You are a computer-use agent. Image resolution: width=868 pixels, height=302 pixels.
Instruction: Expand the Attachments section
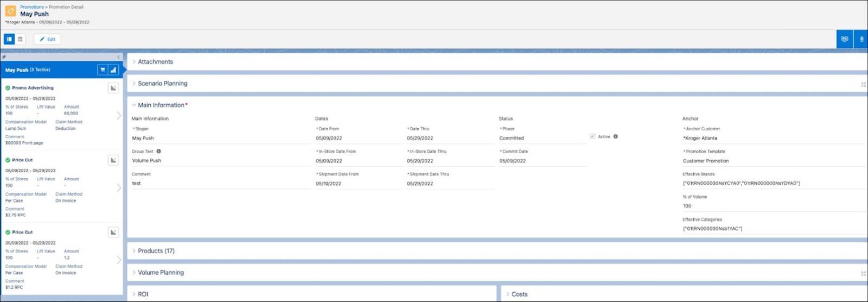coord(134,61)
